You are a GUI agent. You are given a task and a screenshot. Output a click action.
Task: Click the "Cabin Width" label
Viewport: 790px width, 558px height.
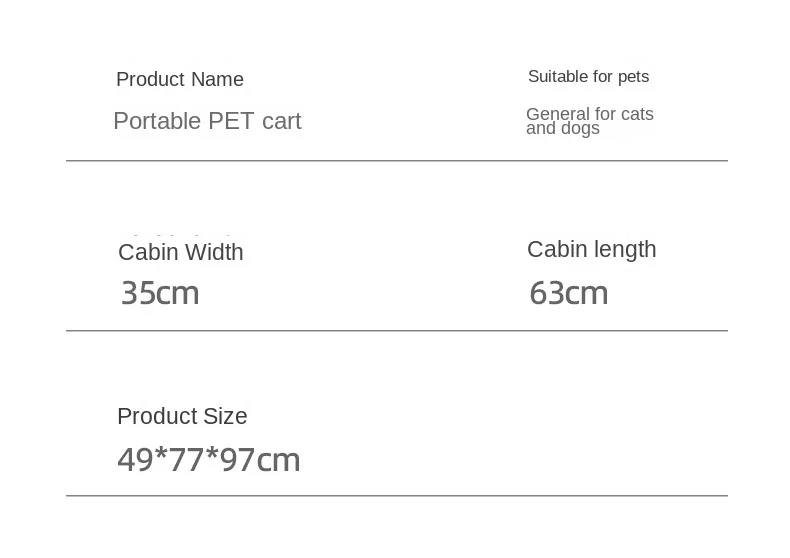181,253
